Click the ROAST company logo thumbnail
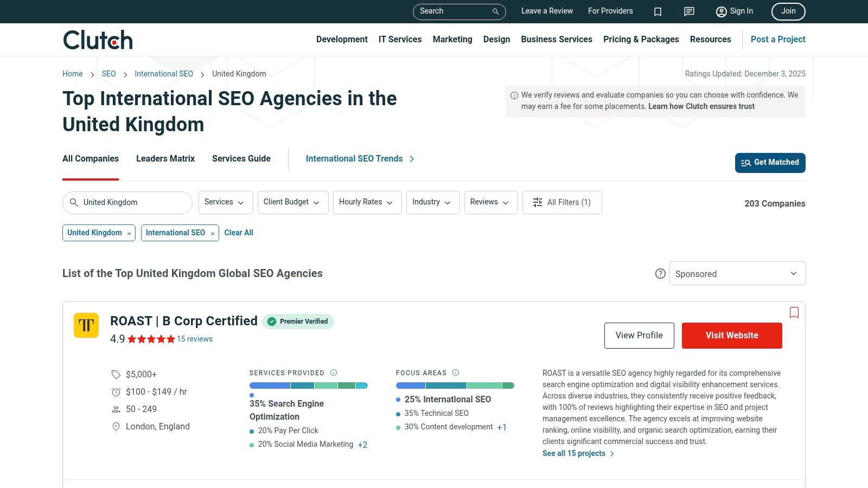Image resolution: width=868 pixels, height=488 pixels. [x=86, y=325]
